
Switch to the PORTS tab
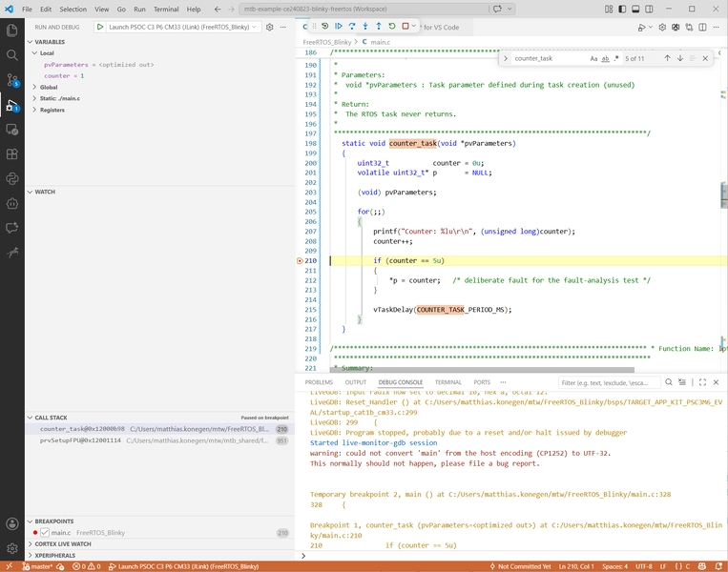coord(482,382)
